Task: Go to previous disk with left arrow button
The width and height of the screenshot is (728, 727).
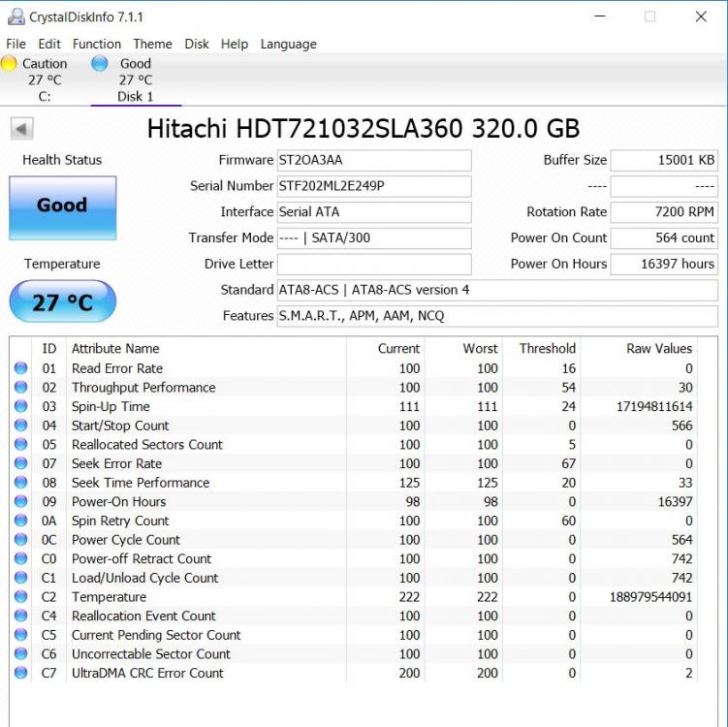Action: (x=22, y=129)
